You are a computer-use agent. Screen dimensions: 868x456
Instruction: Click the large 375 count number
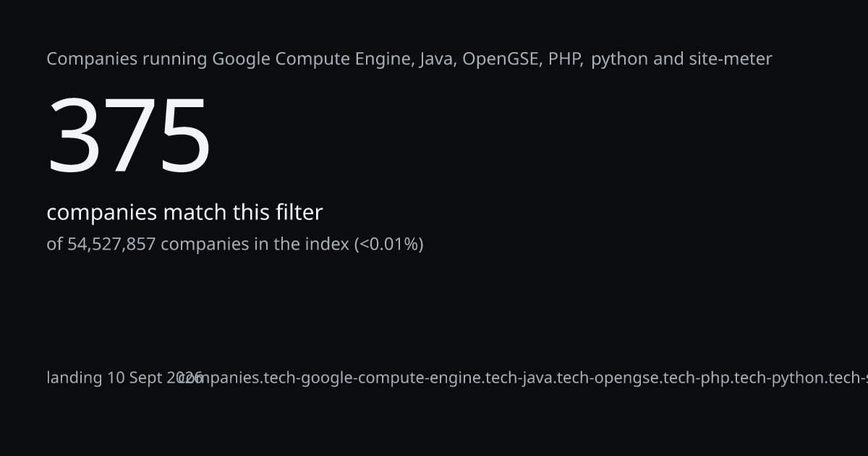pos(129,135)
